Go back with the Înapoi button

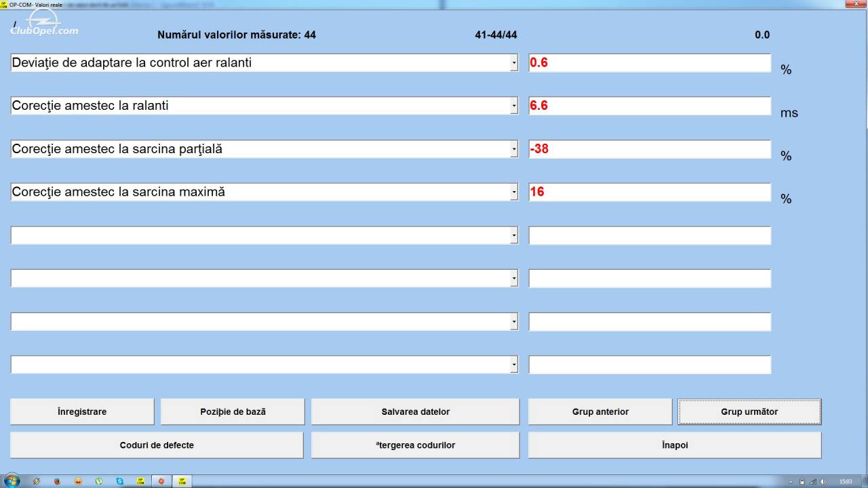coord(675,445)
